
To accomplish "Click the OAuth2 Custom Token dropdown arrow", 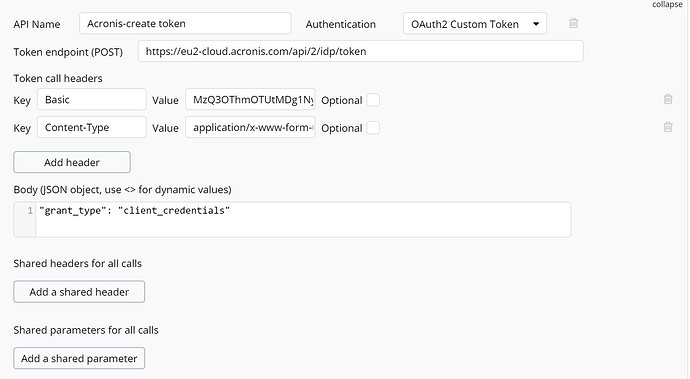I will (536, 24).
